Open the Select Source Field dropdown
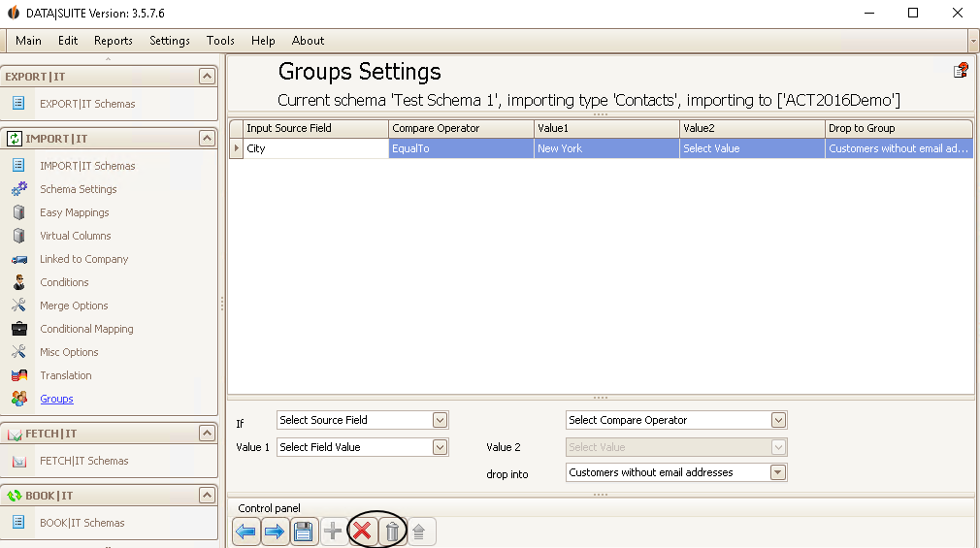 point(440,420)
